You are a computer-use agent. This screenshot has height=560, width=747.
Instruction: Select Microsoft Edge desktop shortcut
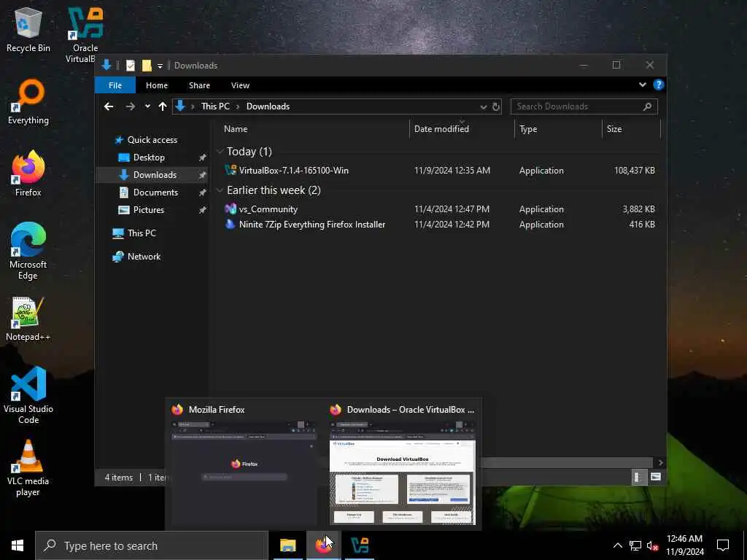(x=28, y=251)
